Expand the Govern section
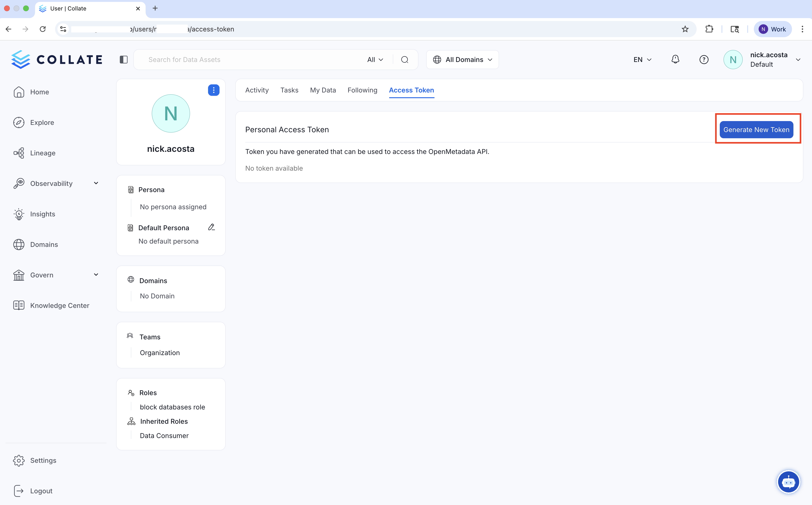This screenshot has width=812, height=505. click(x=96, y=275)
